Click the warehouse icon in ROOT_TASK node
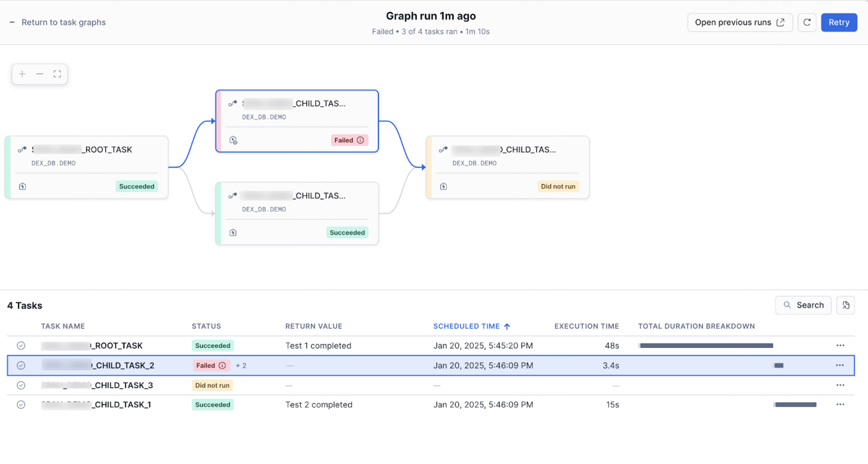 tap(22, 186)
